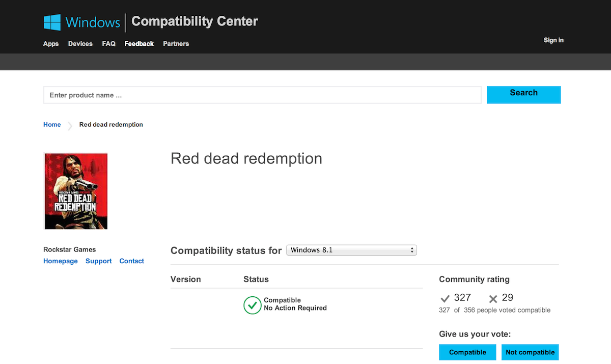Visit the Rockstar Games Homepage link
Screen dimensions: 611x364
click(x=61, y=261)
